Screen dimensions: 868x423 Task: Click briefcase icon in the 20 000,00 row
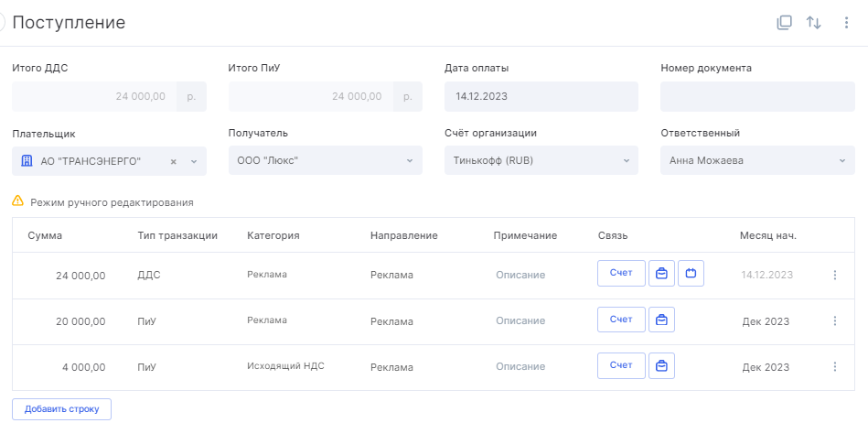661,320
